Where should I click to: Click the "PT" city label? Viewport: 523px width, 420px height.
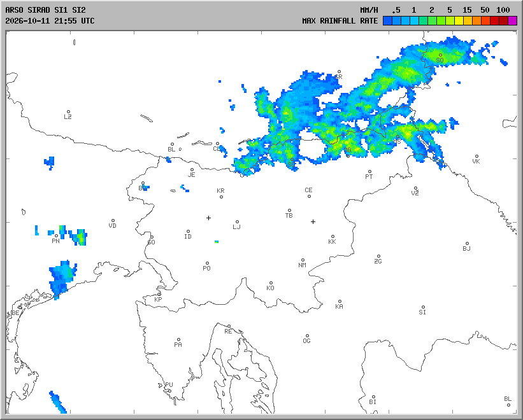tap(369, 176)
